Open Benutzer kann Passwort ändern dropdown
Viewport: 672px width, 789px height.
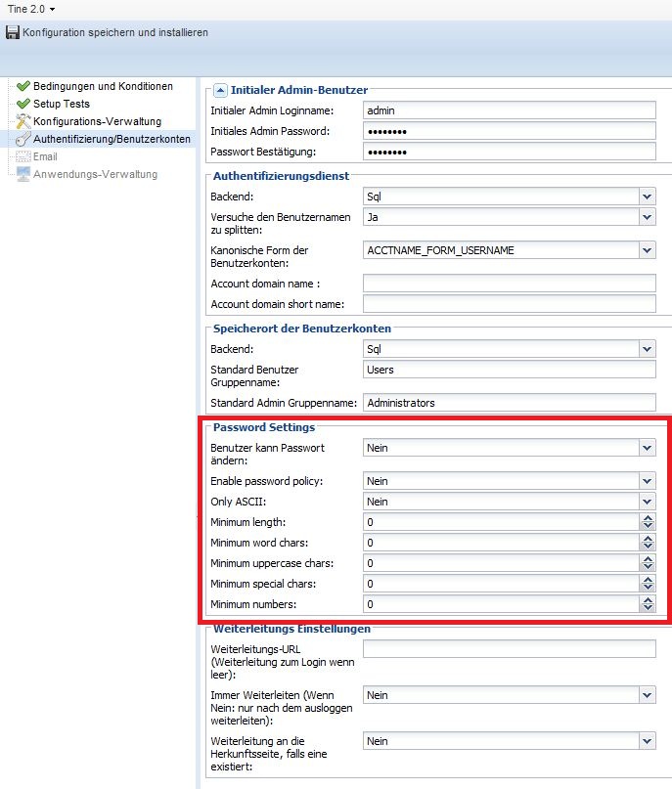(647, 447)
